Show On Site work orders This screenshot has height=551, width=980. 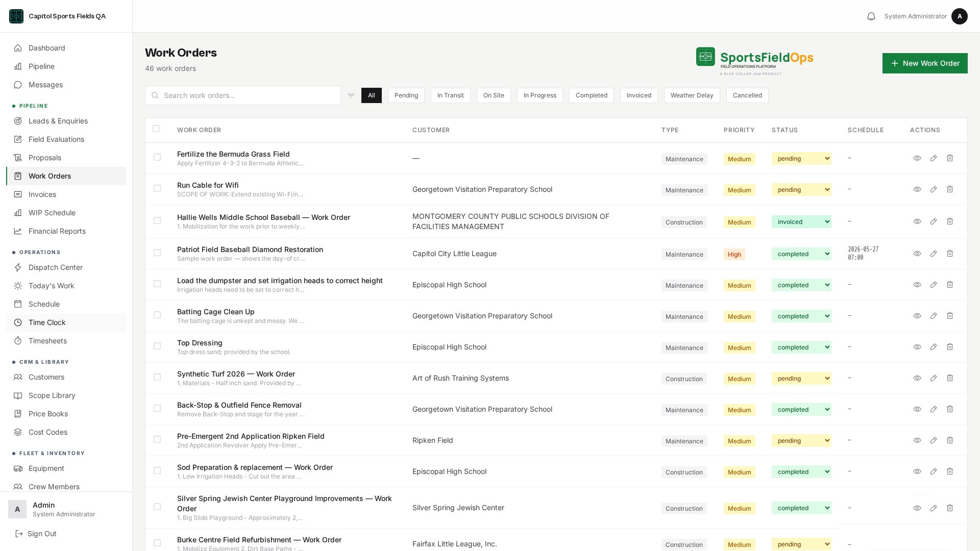click(x=494, y=95)
